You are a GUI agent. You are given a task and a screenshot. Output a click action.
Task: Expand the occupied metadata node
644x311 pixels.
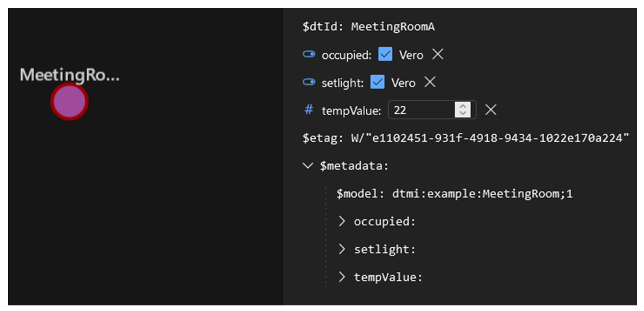tap(342, 221)
